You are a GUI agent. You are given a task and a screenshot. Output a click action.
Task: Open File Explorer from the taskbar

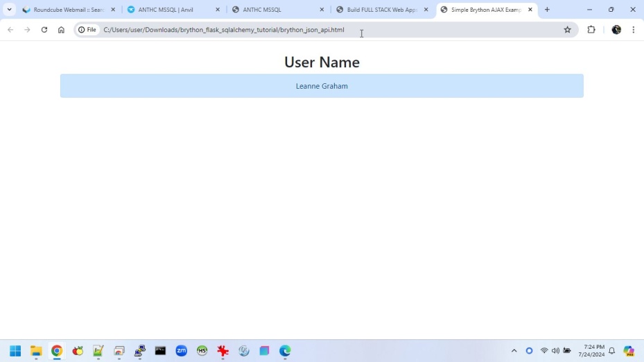(x=36, y=351)
